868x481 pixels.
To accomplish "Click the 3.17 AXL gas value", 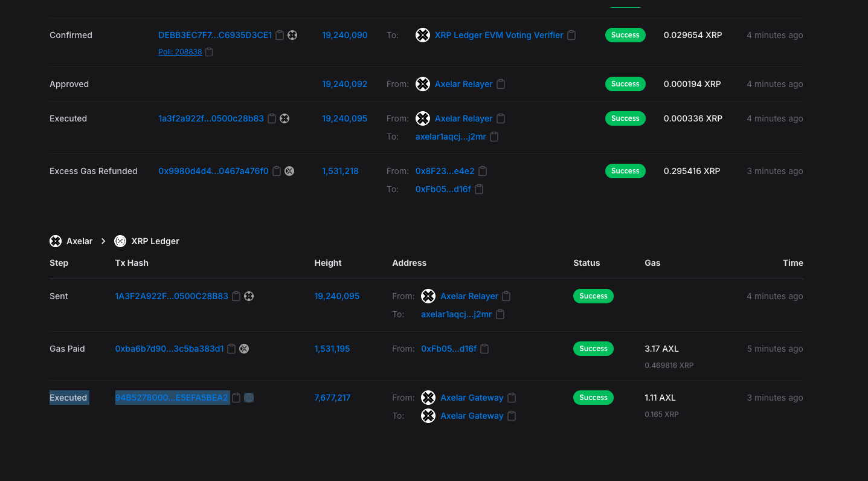I will coord(662,349).
